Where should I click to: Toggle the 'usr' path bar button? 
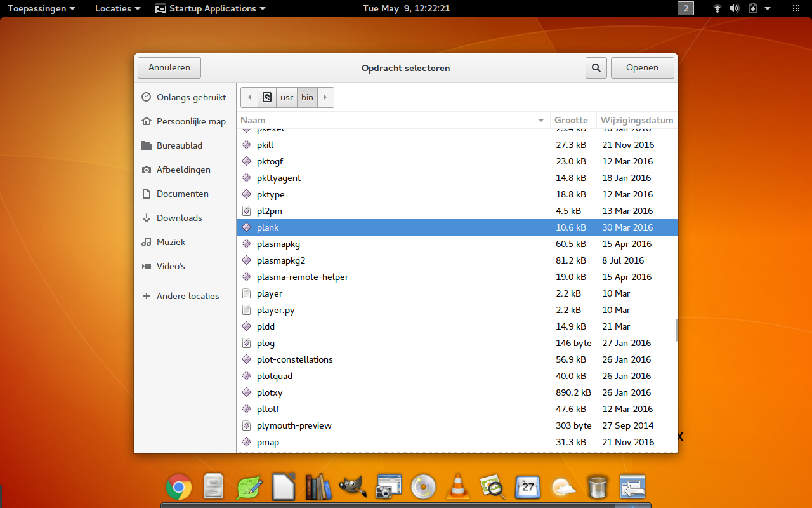(287, 97)
